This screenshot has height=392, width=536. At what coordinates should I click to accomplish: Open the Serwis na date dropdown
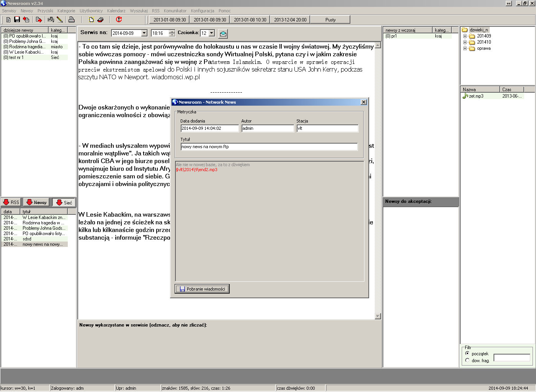click(144, 33)
